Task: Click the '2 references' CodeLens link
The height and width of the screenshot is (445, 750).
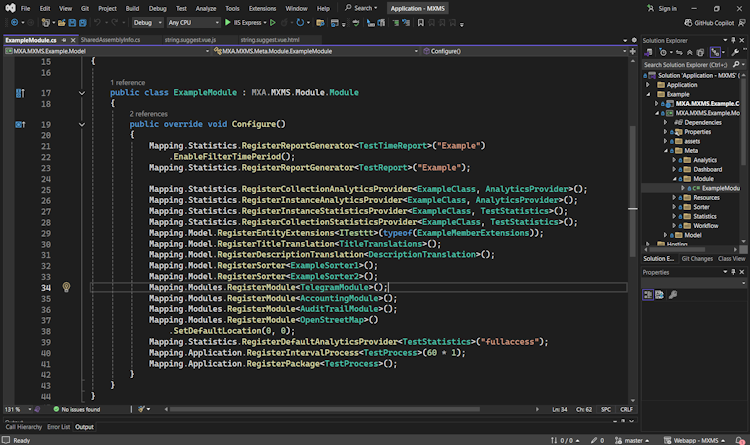Action: tap(148, 114)
